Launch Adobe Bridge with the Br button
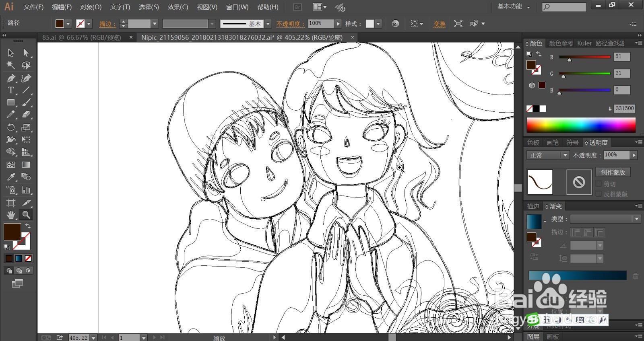The height and width of the screenshot is (341, 644). point(297,7)
